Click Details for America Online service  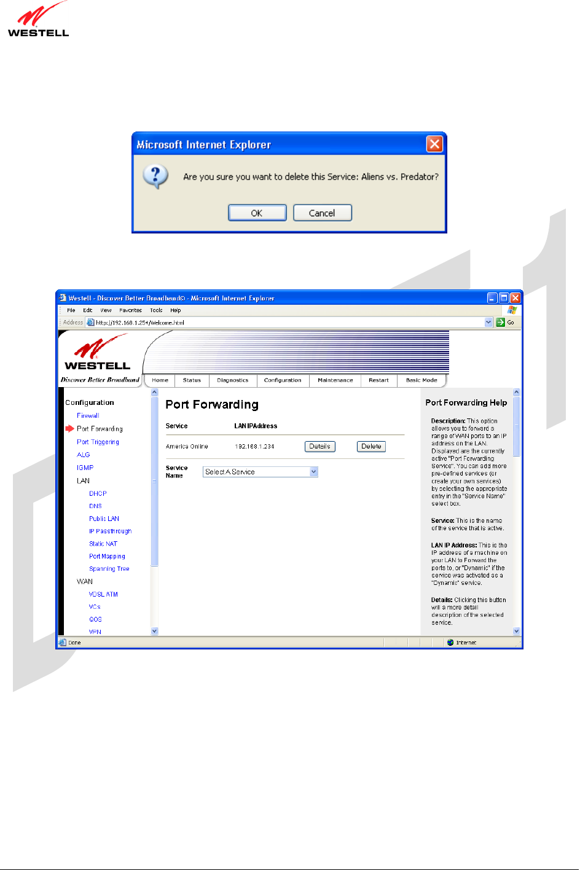click(319, 447)
